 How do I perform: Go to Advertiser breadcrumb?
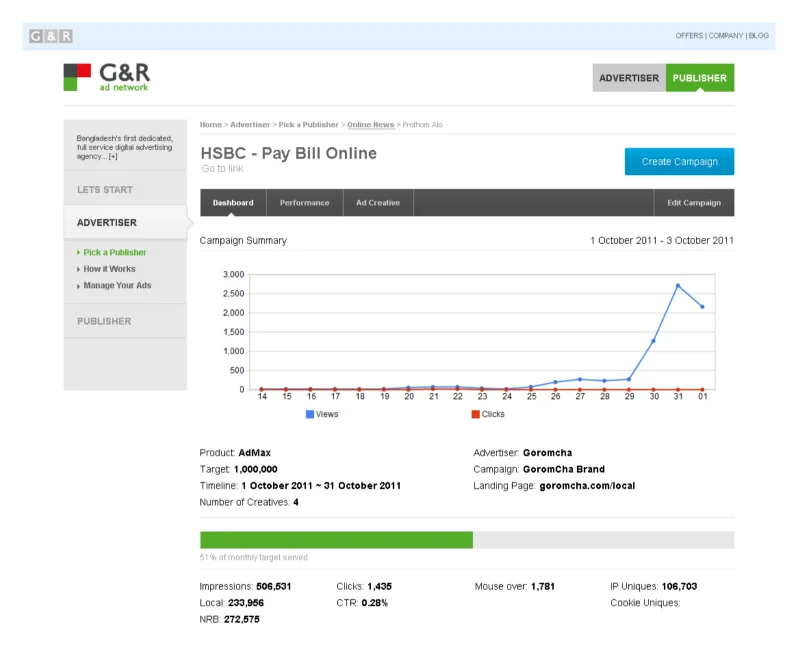click(250, 124)
